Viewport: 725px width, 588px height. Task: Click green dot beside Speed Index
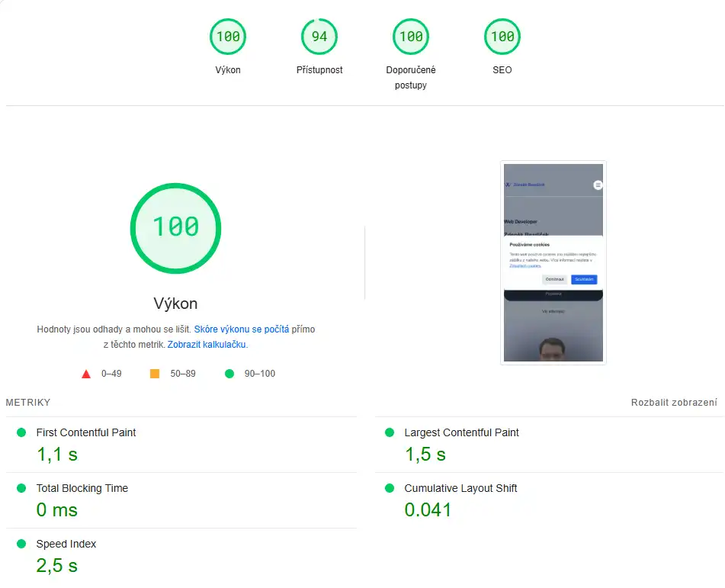(22, 544)
